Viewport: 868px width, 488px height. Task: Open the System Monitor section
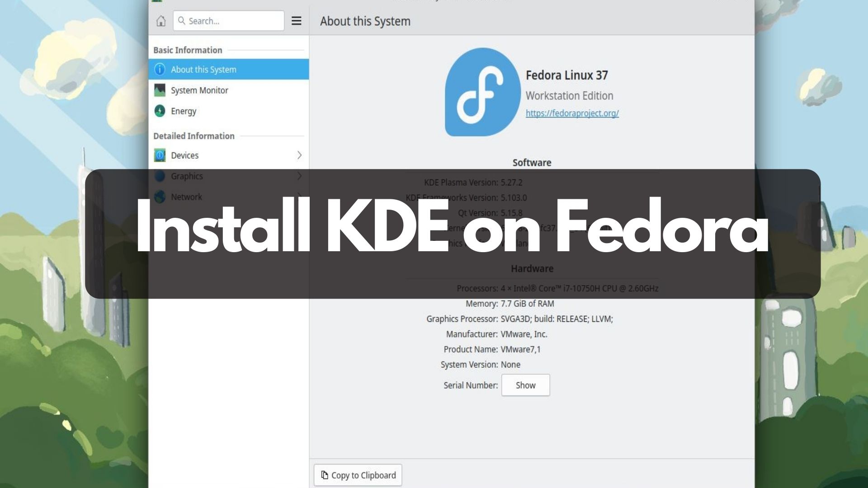pos(199,90)
